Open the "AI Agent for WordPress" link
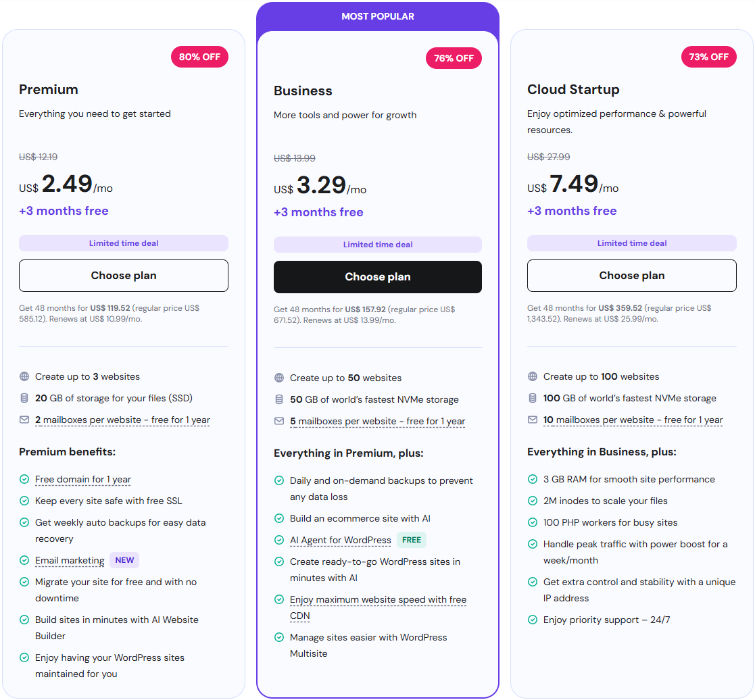The height and width of the screenshot is (700, 755). (x=341, y=541)
